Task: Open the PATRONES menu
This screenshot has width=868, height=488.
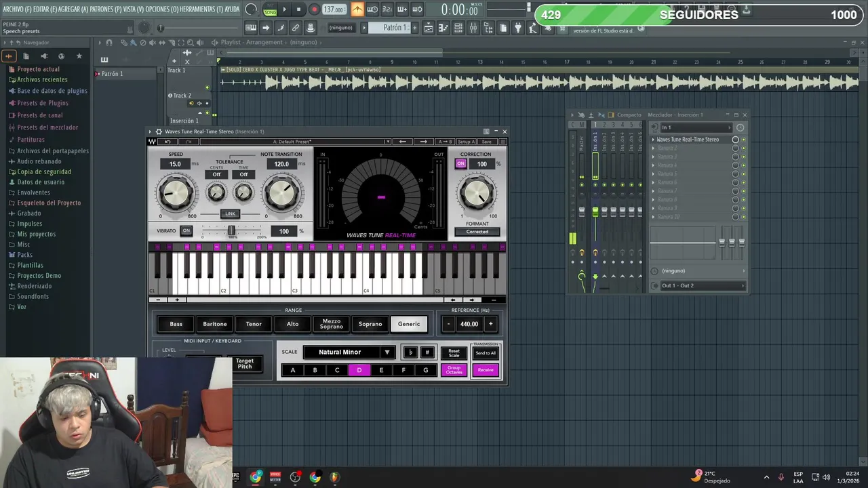Action: [106, 9]
